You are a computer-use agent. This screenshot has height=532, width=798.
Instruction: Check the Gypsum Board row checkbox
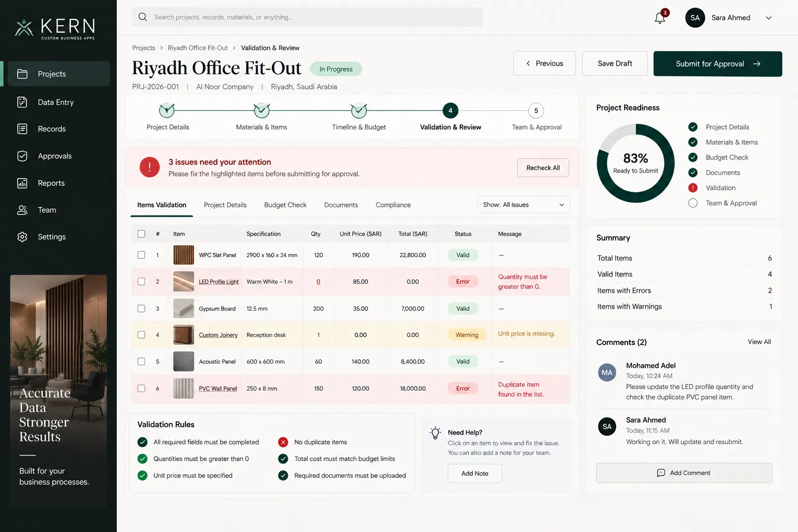coord(141,309)
